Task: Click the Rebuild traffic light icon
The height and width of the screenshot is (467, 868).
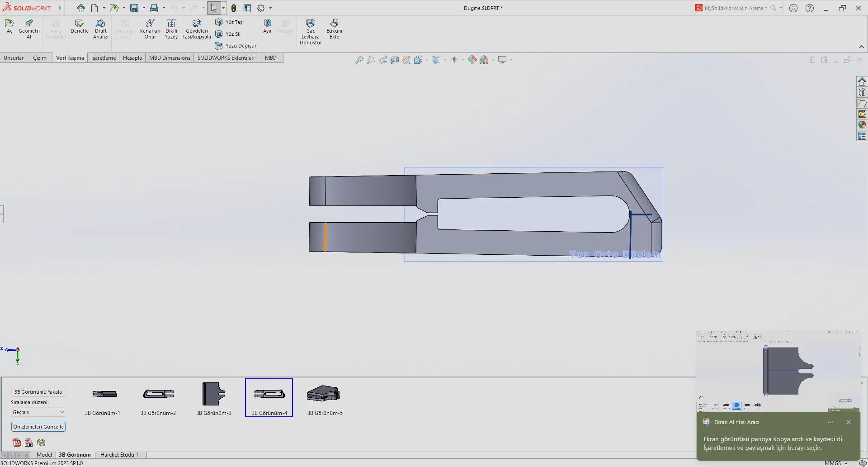Action: click(234, 8)
